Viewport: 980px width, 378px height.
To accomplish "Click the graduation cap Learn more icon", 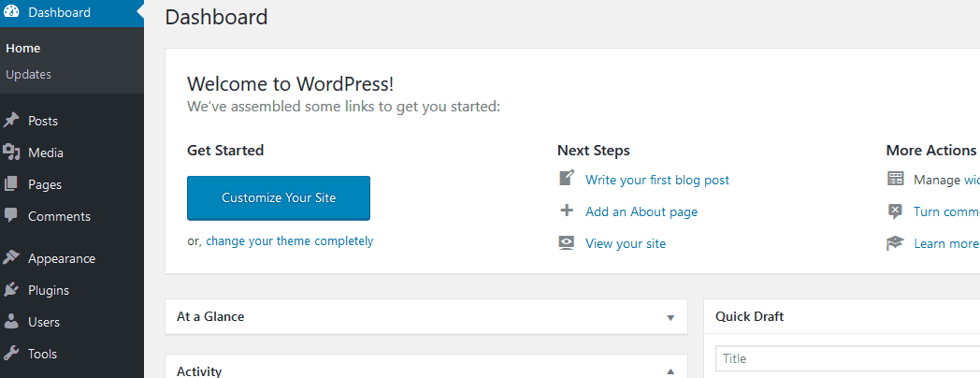I will pyautogui.click(x=895, y=243).
